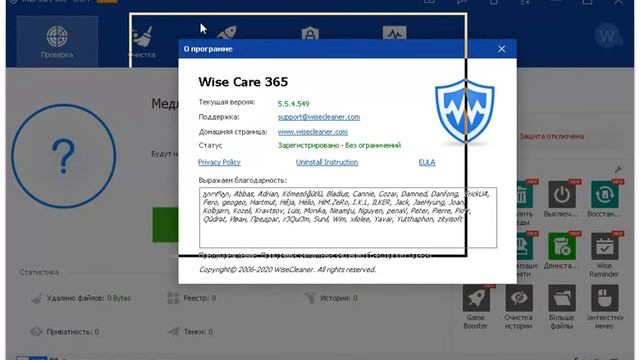The height and width of the screenshot is (360, 640).
Task: Open the Проверка checkup tab
Action: (57, 41)
